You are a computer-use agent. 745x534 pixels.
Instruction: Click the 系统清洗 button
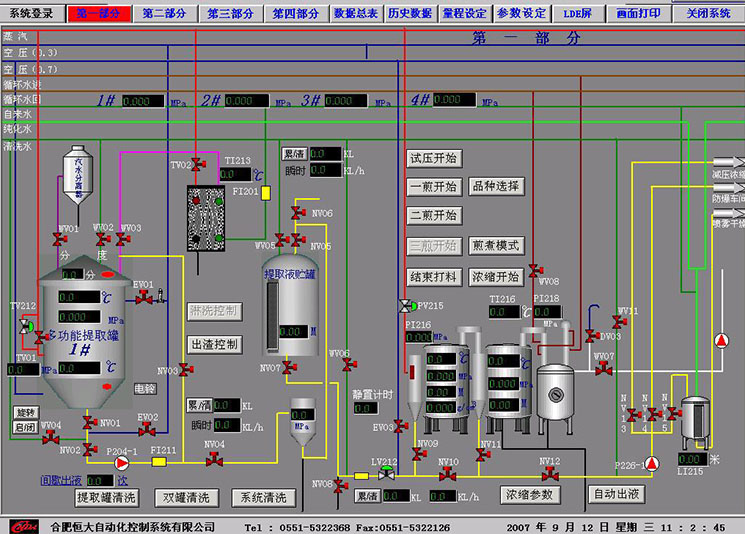point(264,497)
